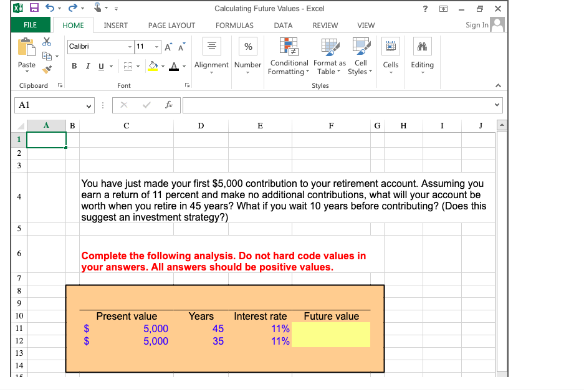Image resolution: width=584 pixels, height=392 pixels.
Task: Open fill color dropdown arrow
Action: click(163, 67)
